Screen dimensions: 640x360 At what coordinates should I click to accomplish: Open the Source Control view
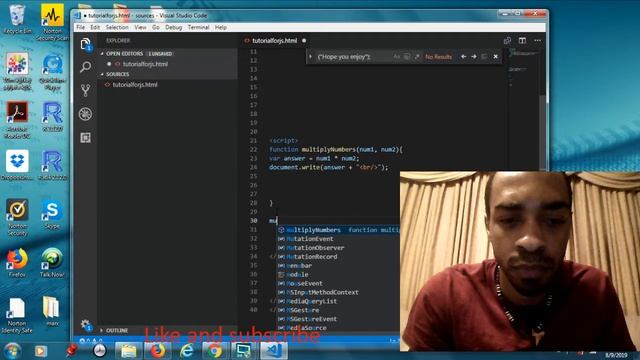coord(85,90)
